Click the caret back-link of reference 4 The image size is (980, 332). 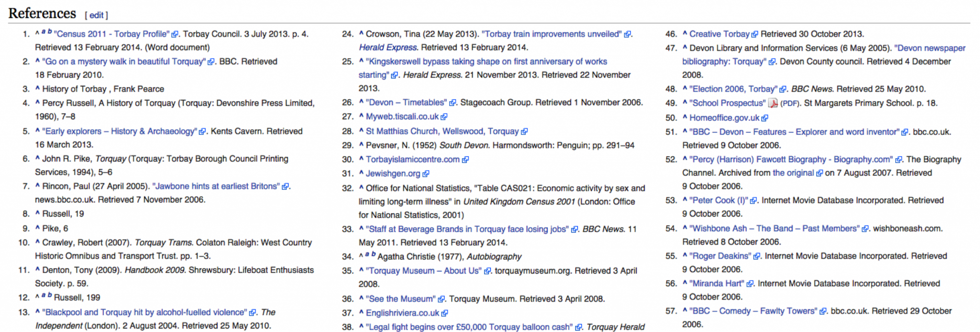[x=37, y=102]
